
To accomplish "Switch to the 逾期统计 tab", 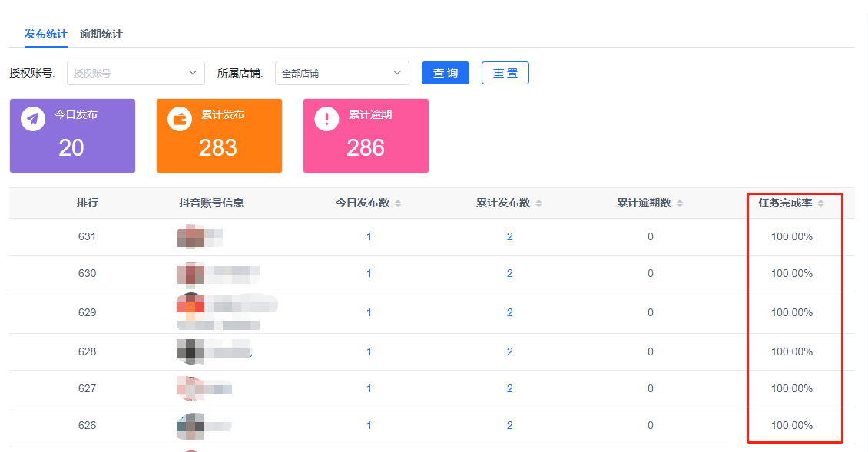I will (101, 34).
